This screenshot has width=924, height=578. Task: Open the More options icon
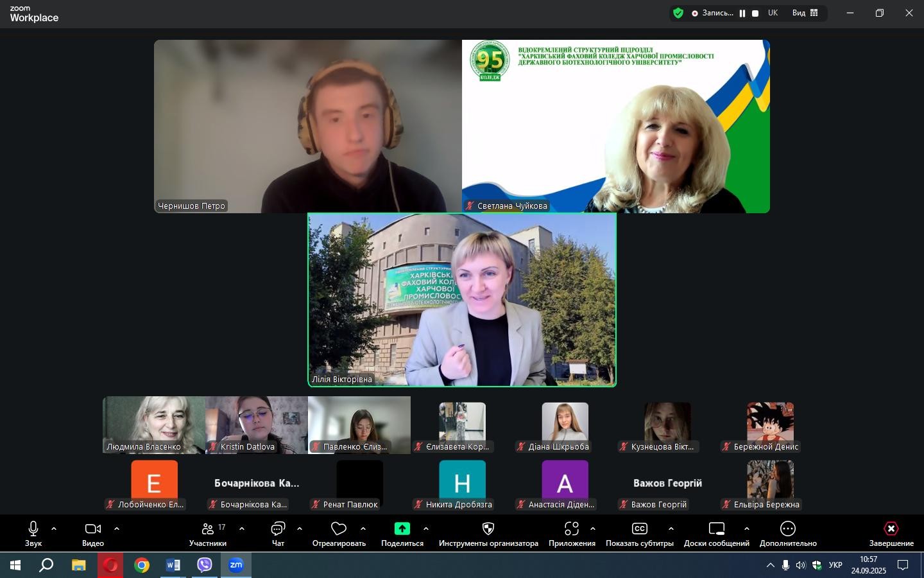coord(787,529)
